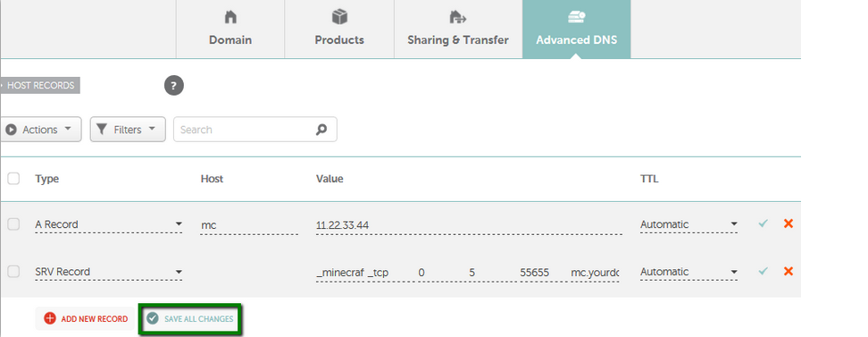
Task: Click the TTL column header
Action: pyautogui.click(x=649, y=179)
